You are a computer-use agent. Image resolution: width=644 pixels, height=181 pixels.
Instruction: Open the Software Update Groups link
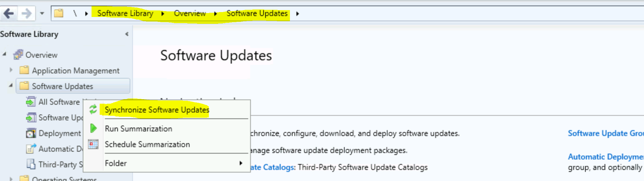[x=606, y=133]
